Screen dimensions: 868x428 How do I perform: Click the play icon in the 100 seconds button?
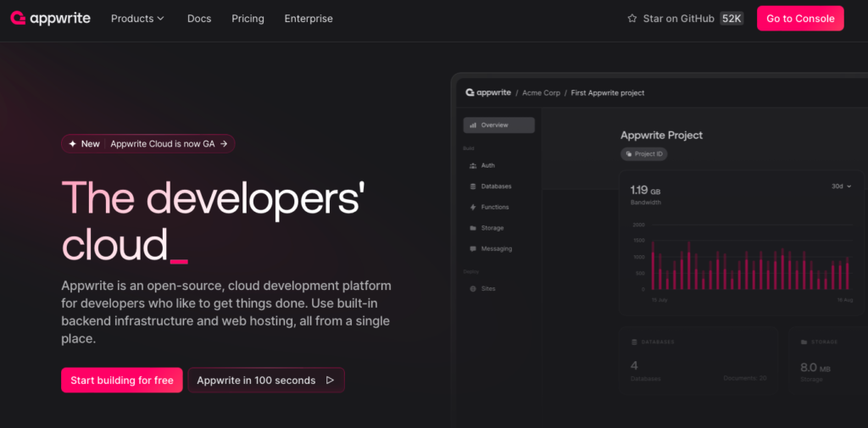point(330,381)
